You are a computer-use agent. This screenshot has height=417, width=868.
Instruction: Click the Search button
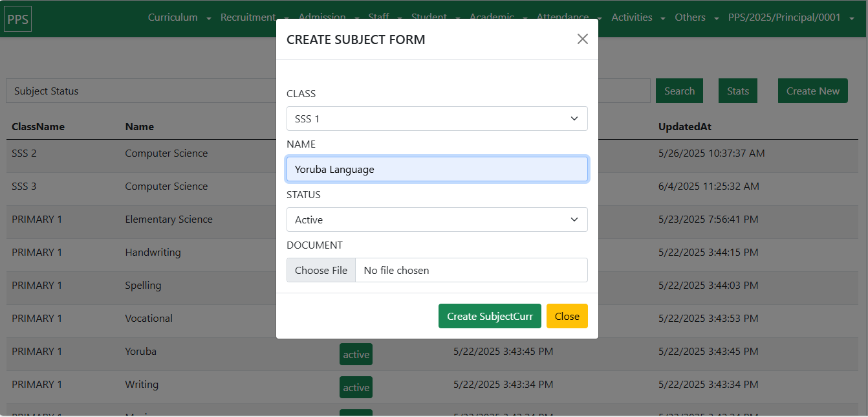point(679,91)
